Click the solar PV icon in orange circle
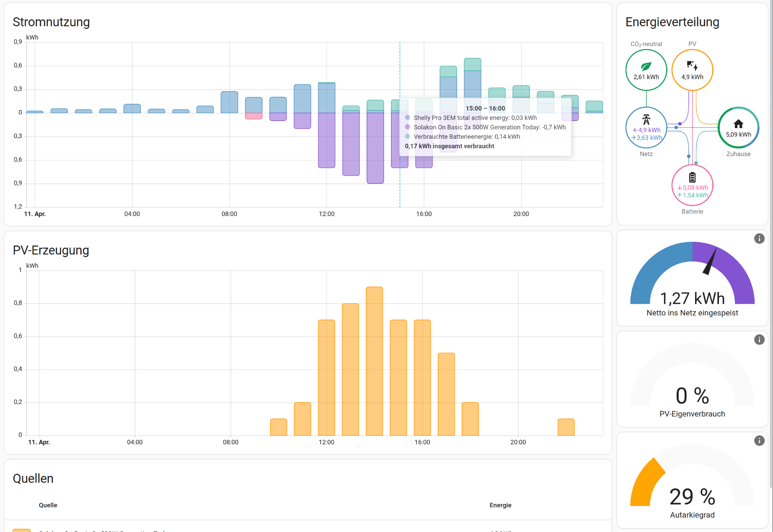The height and width of the screenshot is (532, 773). coord(692,66)
